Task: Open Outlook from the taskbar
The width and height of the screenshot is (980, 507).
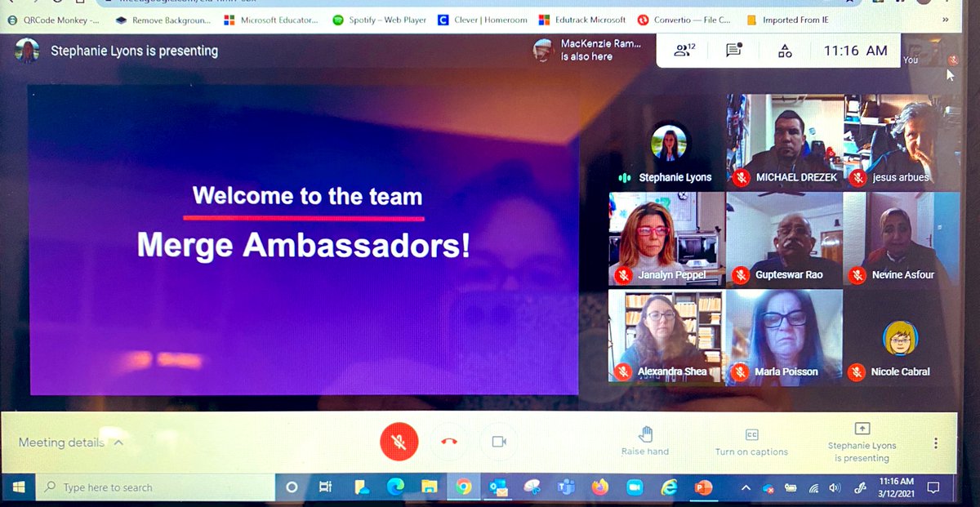Action: coord(497,487)
